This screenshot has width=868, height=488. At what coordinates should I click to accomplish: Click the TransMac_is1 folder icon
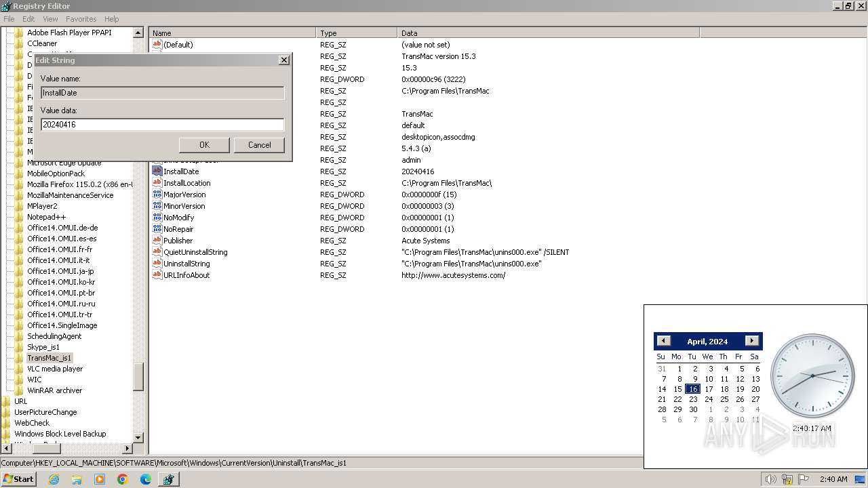tap(19, 358)
